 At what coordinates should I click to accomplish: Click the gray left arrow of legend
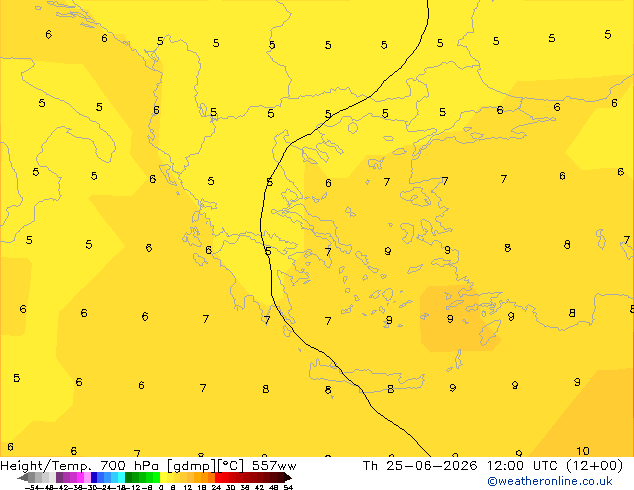click(x=23, y=478)
